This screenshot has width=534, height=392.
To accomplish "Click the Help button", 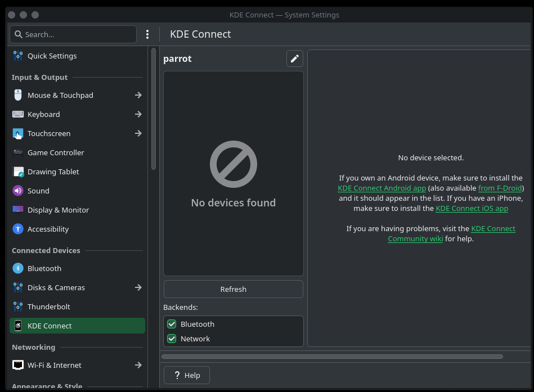I will [187, 375].
